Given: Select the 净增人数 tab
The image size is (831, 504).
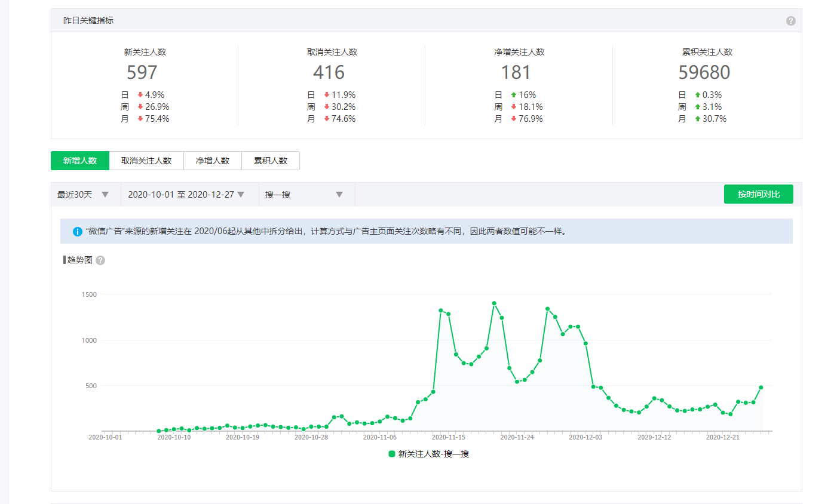Looking at the screenshot, I should [x=213, y=161].
